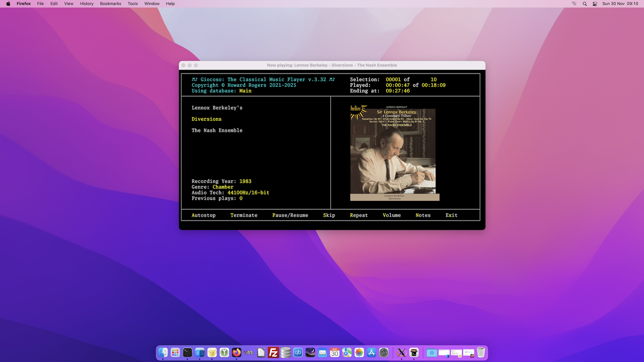Open VMware Fusion from the Dock

(x=248, y=353)
